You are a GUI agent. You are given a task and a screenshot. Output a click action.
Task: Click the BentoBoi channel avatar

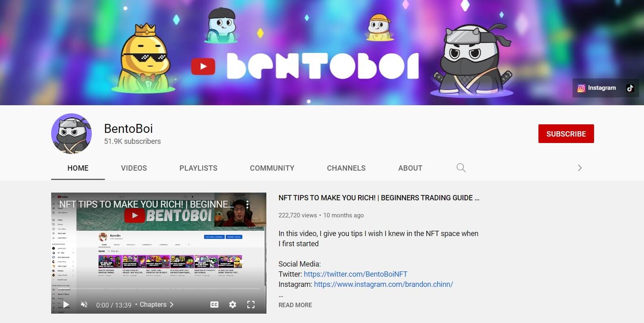[71, 134]
